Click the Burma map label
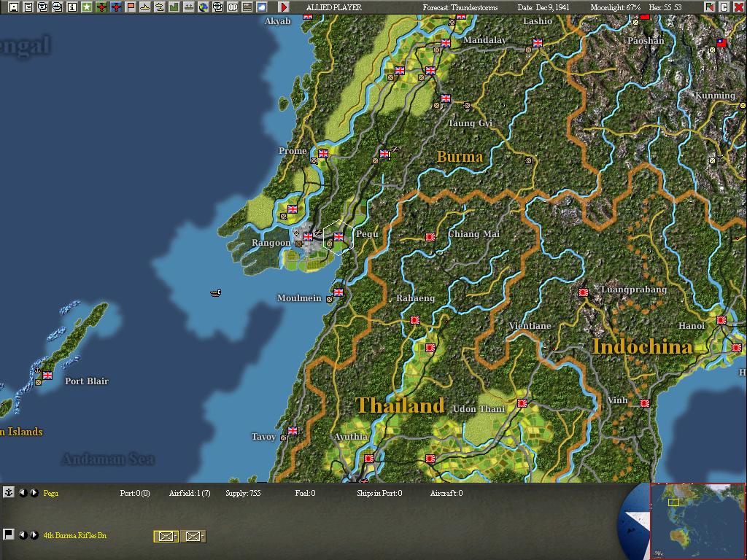The width and height of the screenshot is (747, 560). [460, 157]
